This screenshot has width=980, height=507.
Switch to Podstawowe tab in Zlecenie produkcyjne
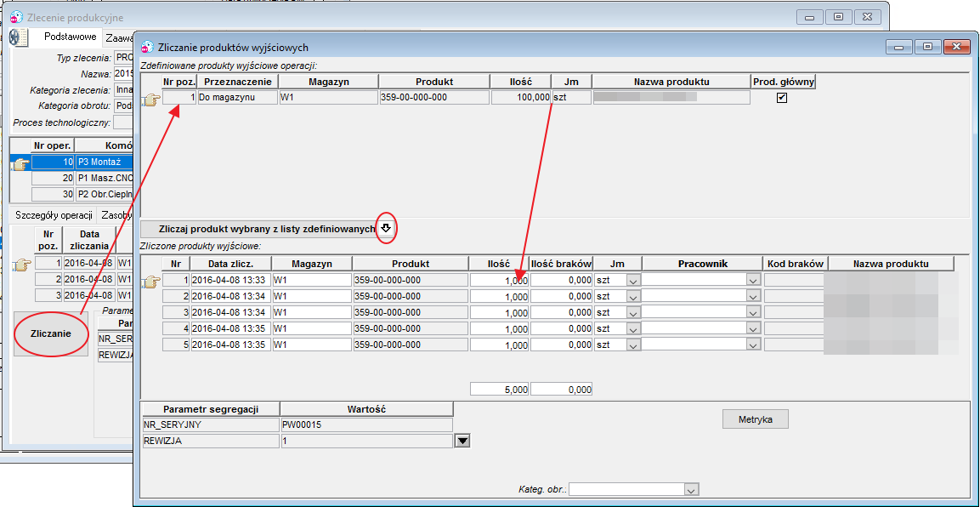pyautogui.click(x=70, y=37)
